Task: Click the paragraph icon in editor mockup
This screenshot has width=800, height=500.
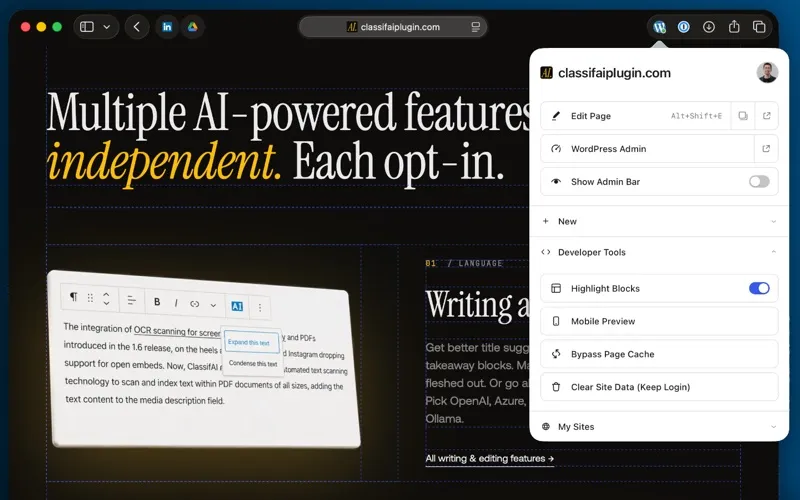Action: pos(74,296)
